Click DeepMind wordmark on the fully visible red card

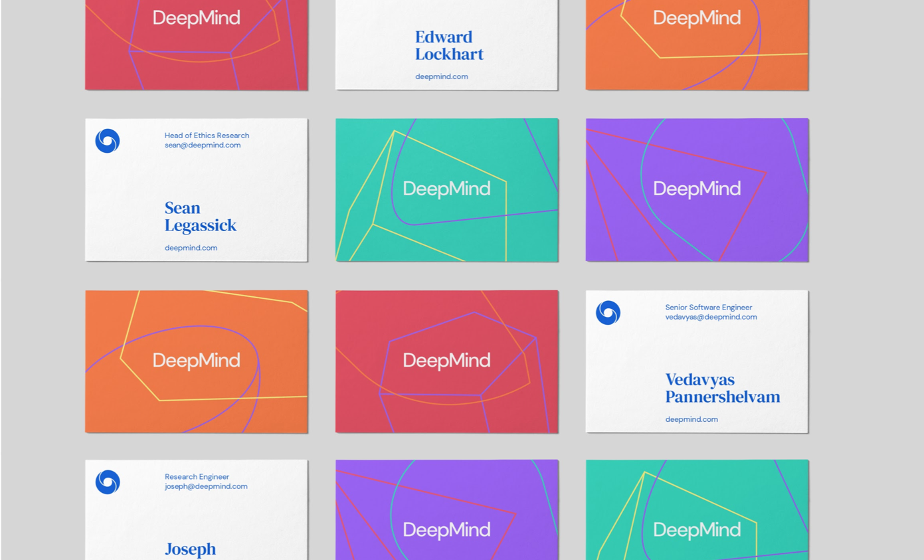coord(446,361)
